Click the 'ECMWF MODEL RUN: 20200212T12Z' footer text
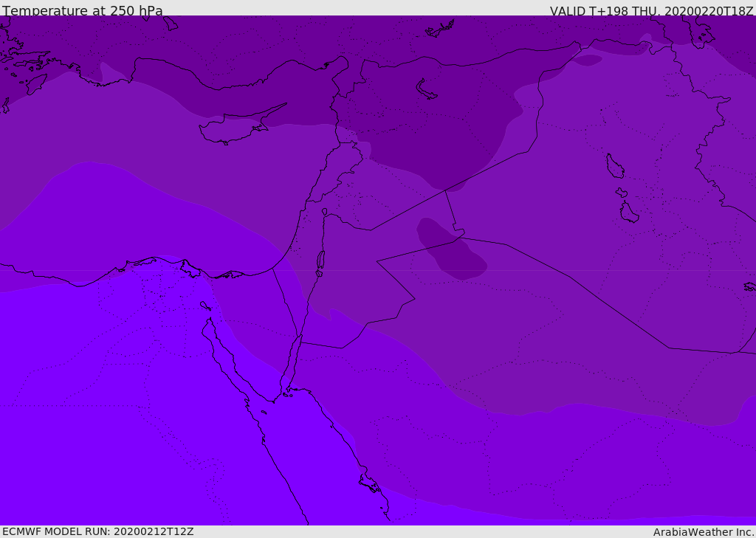The image size is (756, 538). click(x=98, y=532)
